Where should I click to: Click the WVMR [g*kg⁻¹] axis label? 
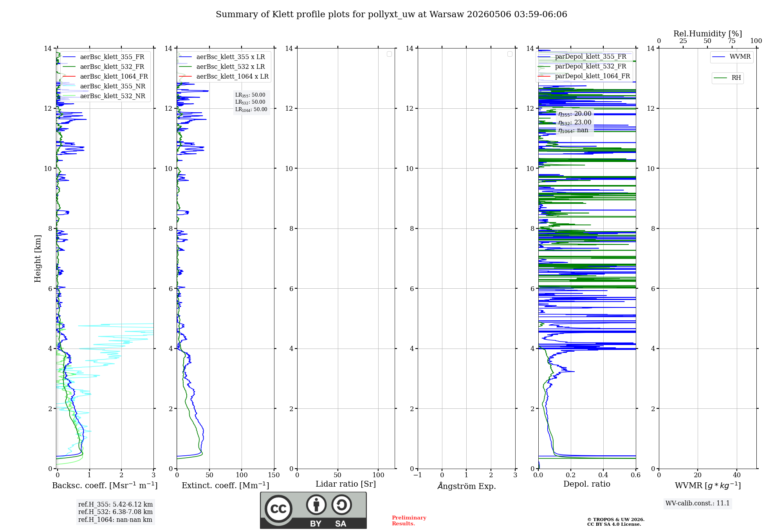[708, 485]
